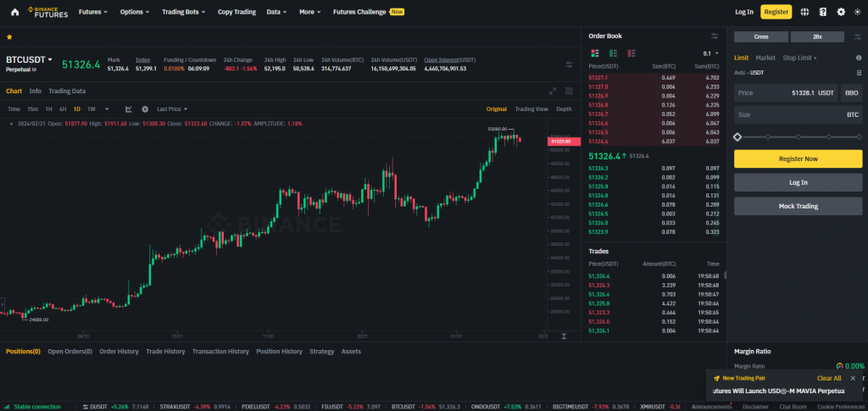Click the Register Now button

(x=798, y=158)
